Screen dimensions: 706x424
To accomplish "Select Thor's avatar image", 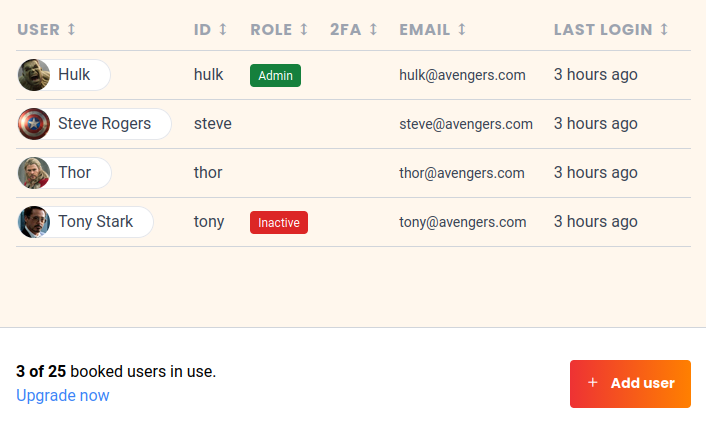I will (x=33, y=173).
